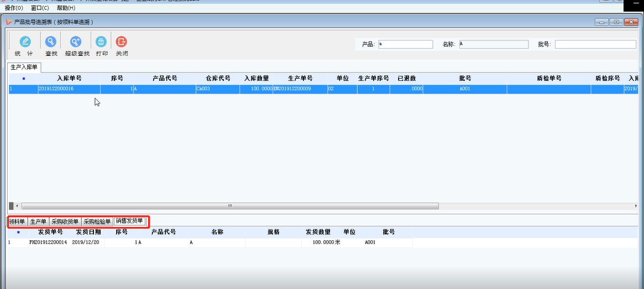Select the 生产入库单 tab
The image size is (644, 289).
coord(24,68)
